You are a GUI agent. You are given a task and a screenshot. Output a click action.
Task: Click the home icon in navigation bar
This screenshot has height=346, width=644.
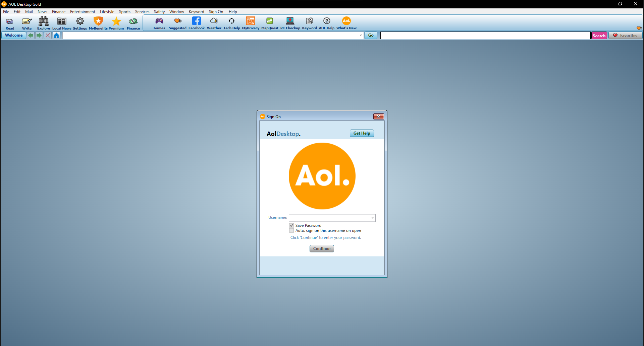[56, 35]
